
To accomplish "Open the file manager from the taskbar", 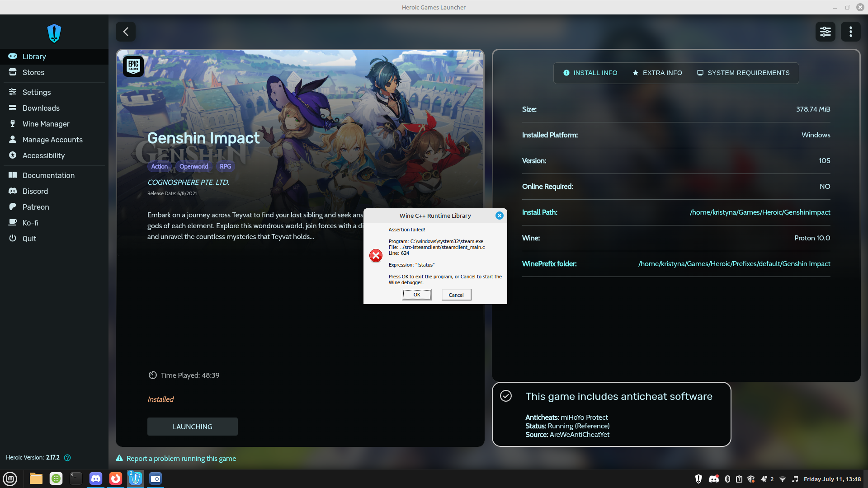I will tap(36, 479).
